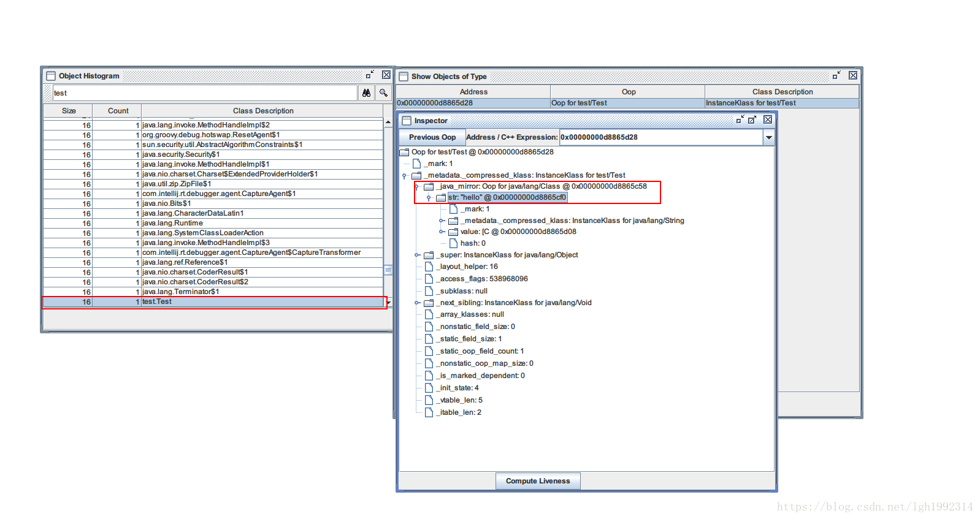Select the java.nio.Bits$1 row

coord(213,203)
